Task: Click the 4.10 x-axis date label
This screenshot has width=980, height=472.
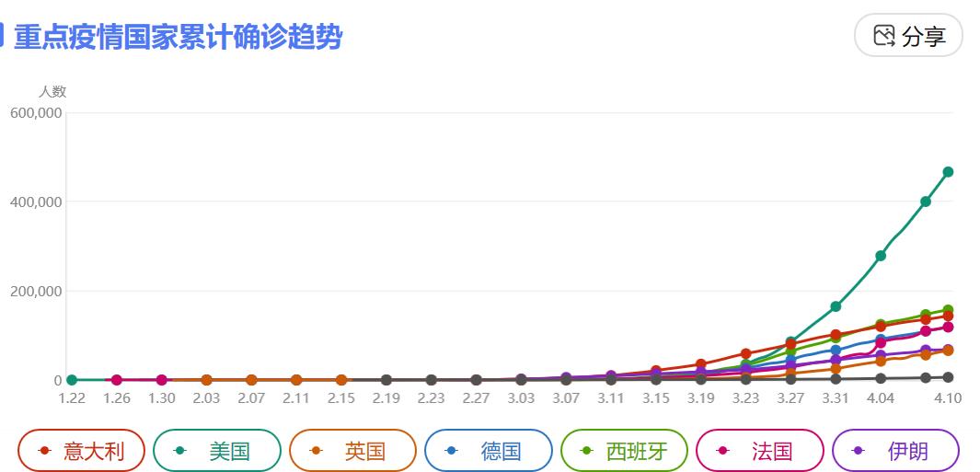Action: point(948,398)
